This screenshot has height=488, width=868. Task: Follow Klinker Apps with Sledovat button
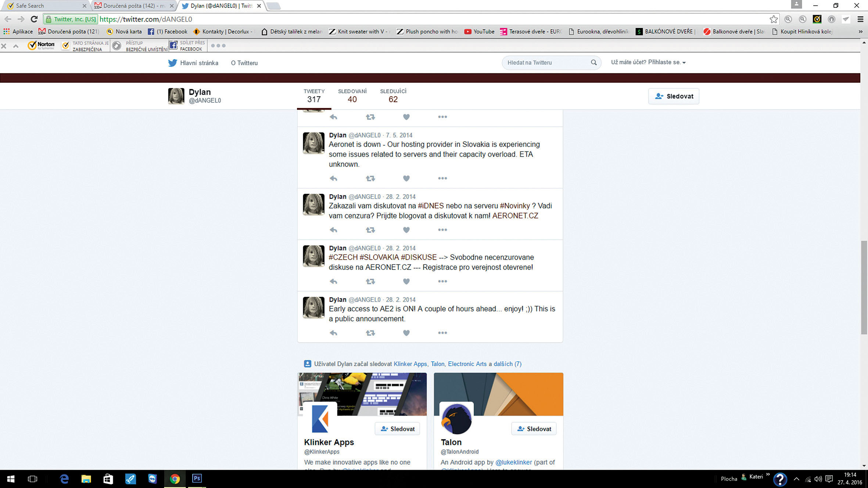click(x=397, y=429)
